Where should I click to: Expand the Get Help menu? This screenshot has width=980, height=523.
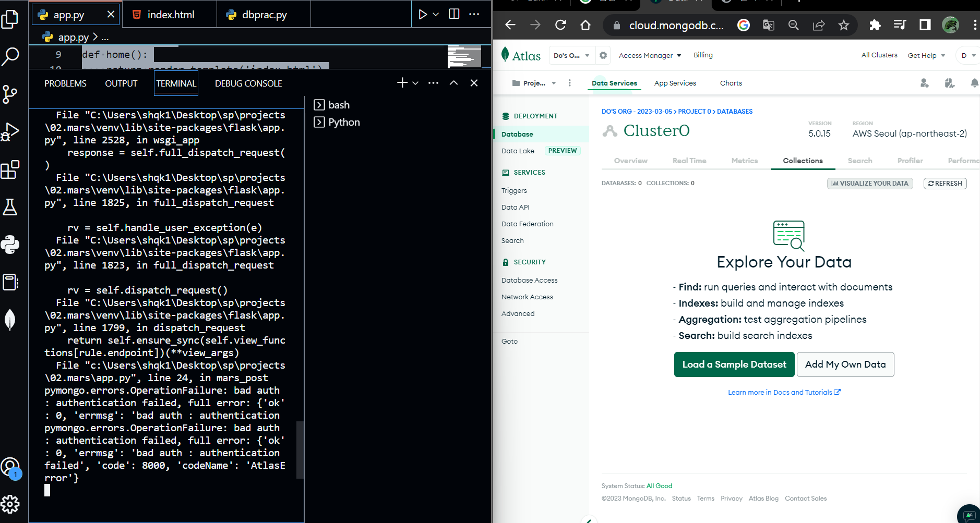pos(926,55)
